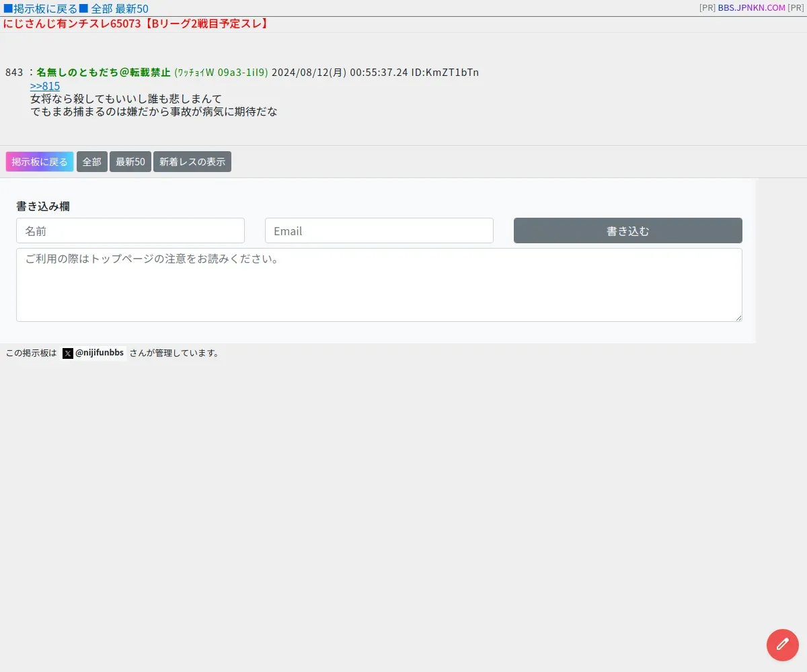Focus the Email input field

tap(379, 230)
